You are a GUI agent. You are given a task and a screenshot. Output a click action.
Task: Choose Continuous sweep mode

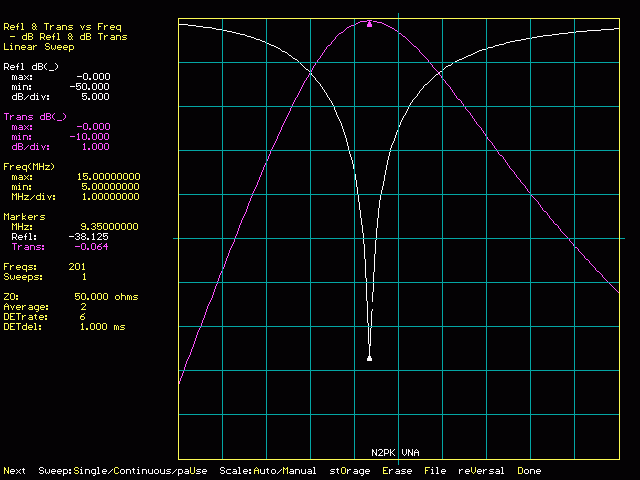[x=145, y=471]
